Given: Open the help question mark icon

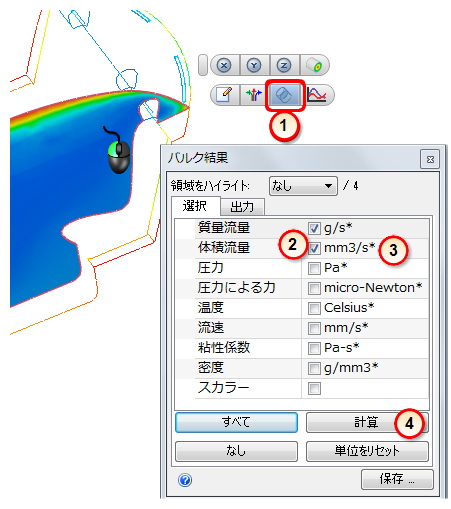Looking at the screenshot, I should [185, 480].
